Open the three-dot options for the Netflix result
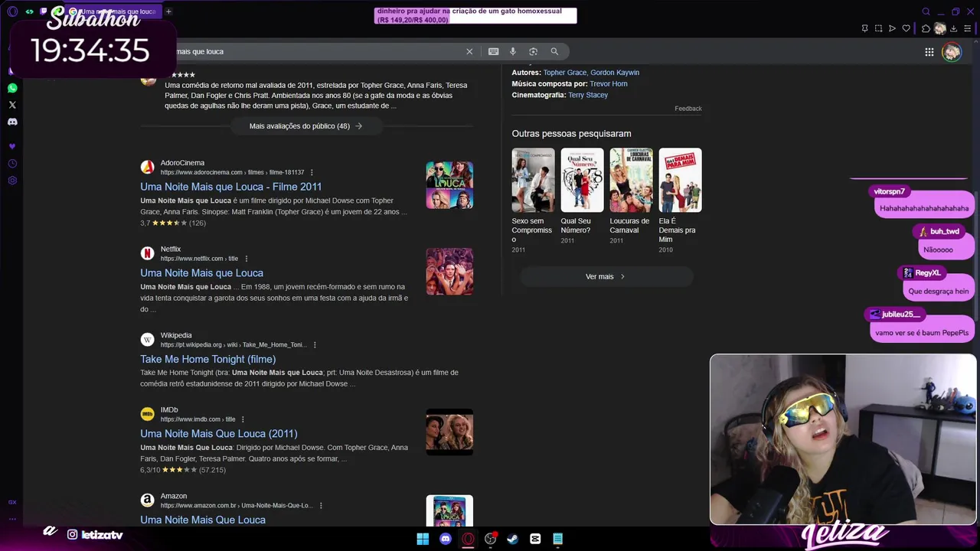Viewport: 980px width, 551px height. [x=246, y=259]
